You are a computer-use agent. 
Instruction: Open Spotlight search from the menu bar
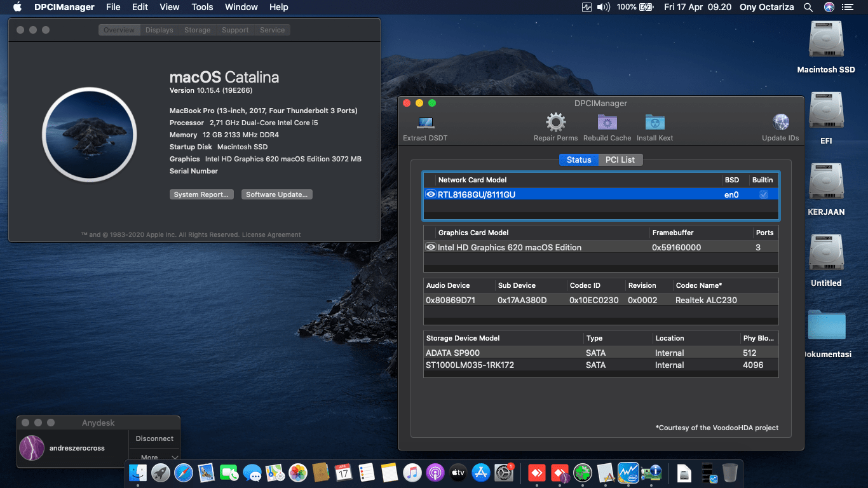coord(808,7)
